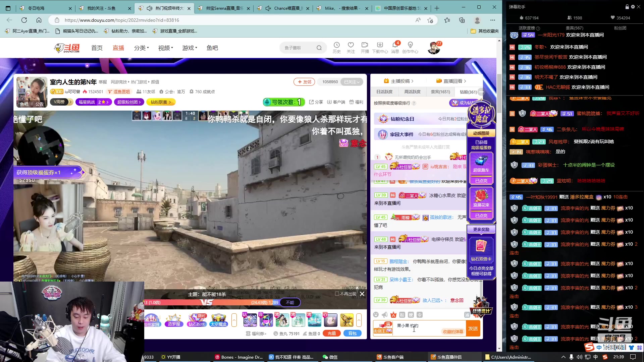Click the search magnifier icon in Douyu search box
This screenshot has height=362, width=644.
coord(319,48)
